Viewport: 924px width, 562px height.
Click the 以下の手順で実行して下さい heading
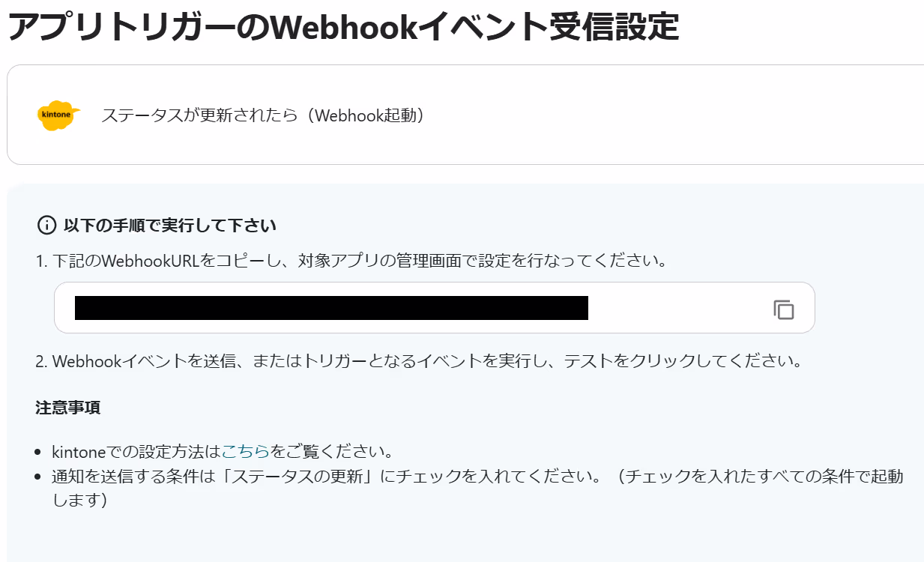point(169,226)
